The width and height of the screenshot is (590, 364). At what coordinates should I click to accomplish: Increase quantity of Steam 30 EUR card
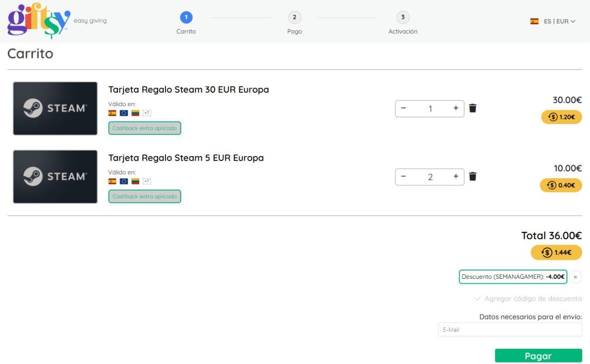(x=456, y=108)
